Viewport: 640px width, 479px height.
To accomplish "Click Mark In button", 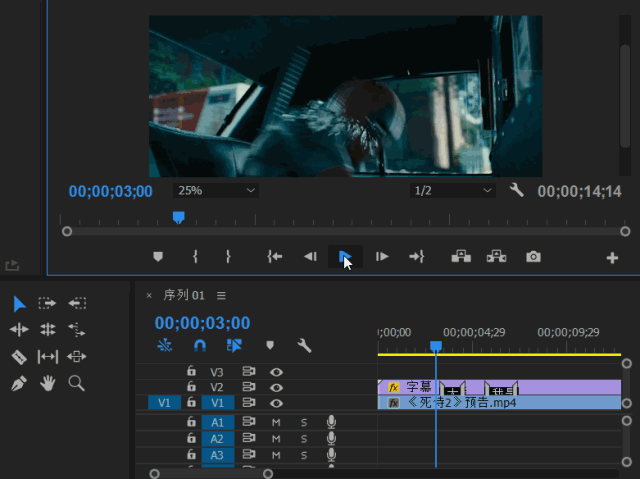I will (196, 257).
